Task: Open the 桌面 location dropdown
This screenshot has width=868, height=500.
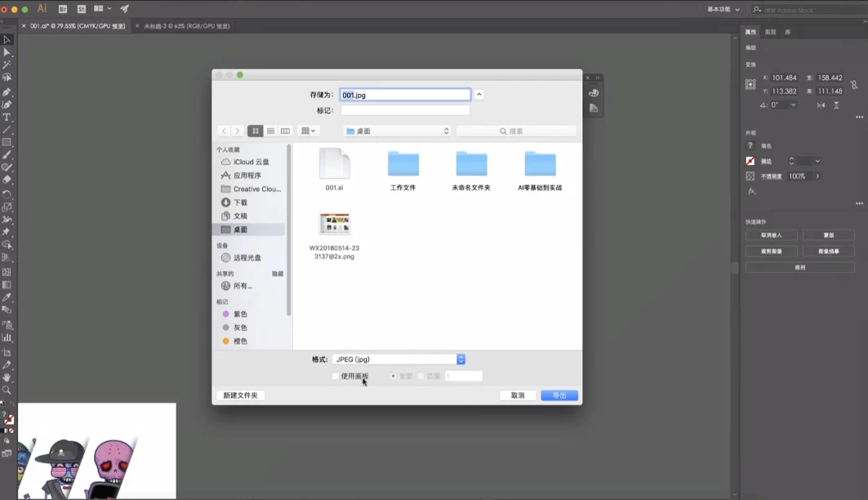Action: [x=397, y=130]
